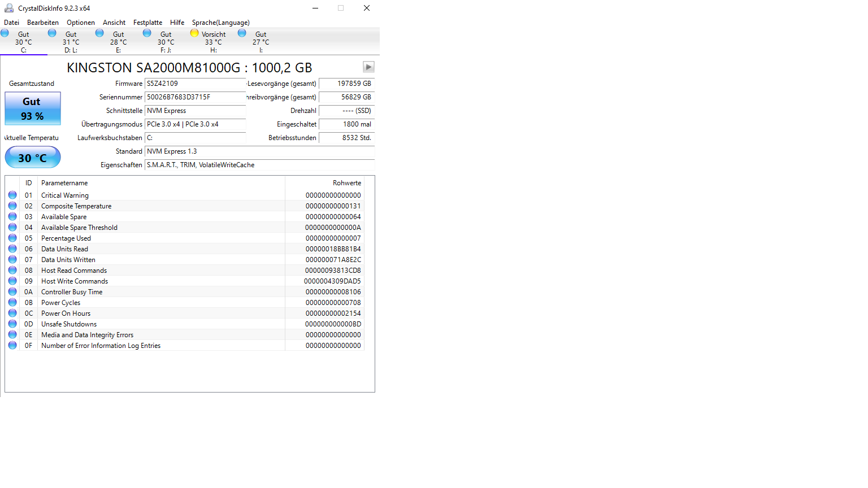Click the CrystalDiskInfo title bar app icon
Screen dimensions: 868x488
click(9, 8)
